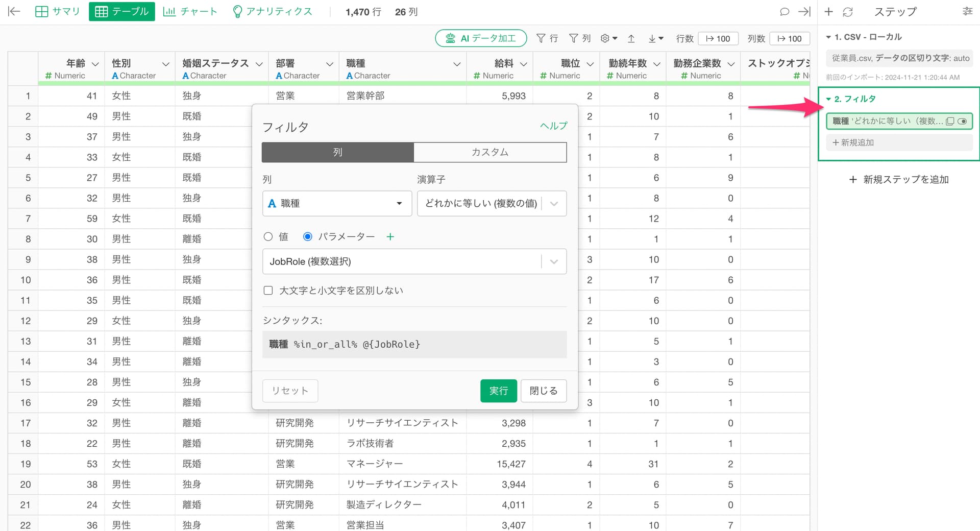Open the table settings gear menu

point(609,38)
